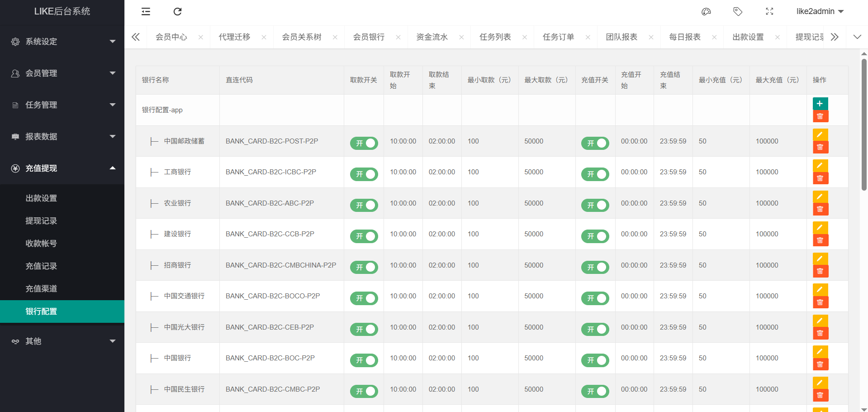Close the 任务列表 tab
868x412 pixels.
coord(525,38)
